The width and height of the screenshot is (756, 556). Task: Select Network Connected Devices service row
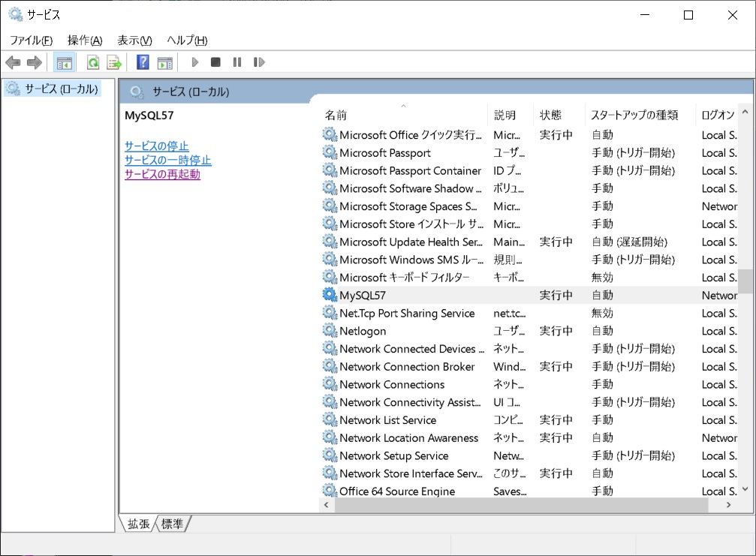click(x=529, y=349)
